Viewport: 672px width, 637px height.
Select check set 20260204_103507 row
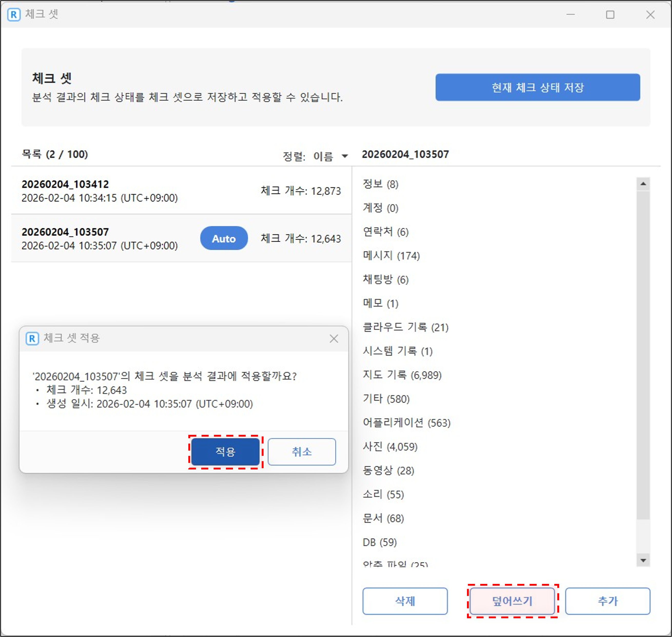coord(102,238)
